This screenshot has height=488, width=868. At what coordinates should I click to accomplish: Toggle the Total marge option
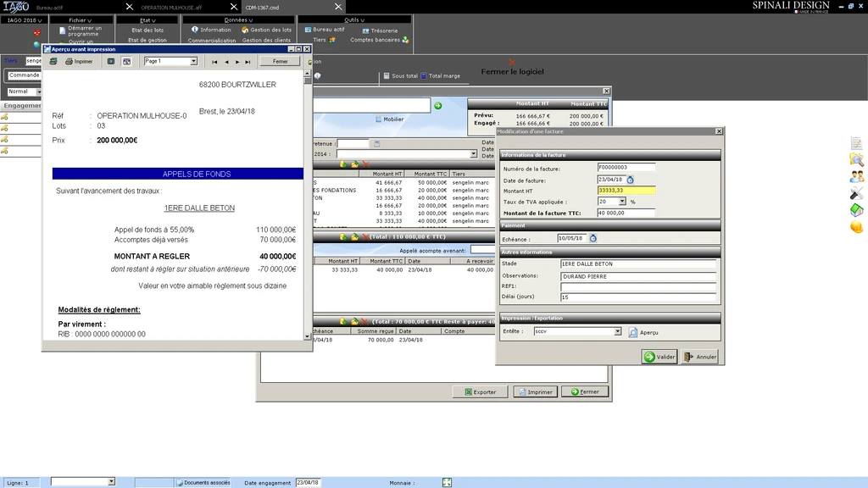425,76
